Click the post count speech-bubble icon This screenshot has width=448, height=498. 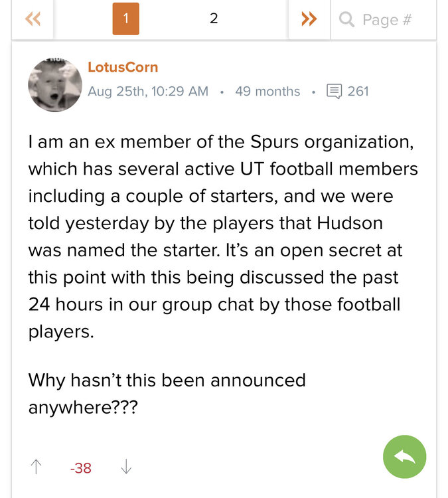335,91
